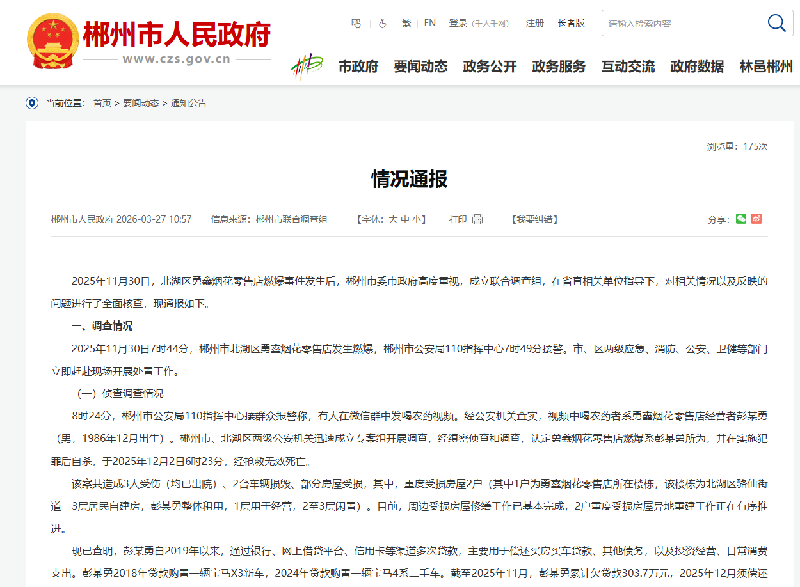Open the 政务服务 navigation menu
Viewport: 800px width, 587px height.
559,67
